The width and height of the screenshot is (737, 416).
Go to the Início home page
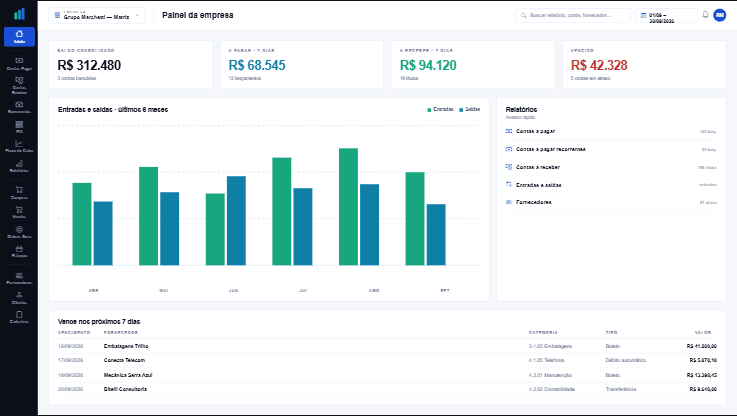pyautogui.click(x=19, y=37)
